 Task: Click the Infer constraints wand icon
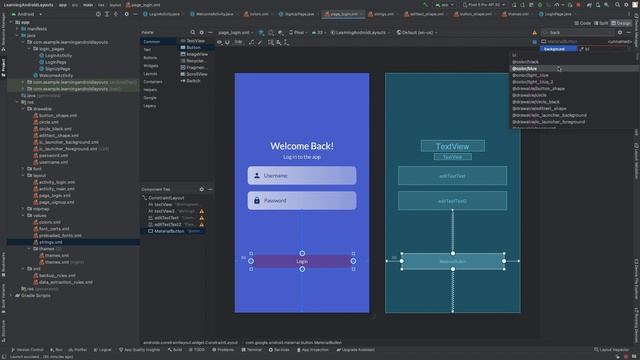260,42
